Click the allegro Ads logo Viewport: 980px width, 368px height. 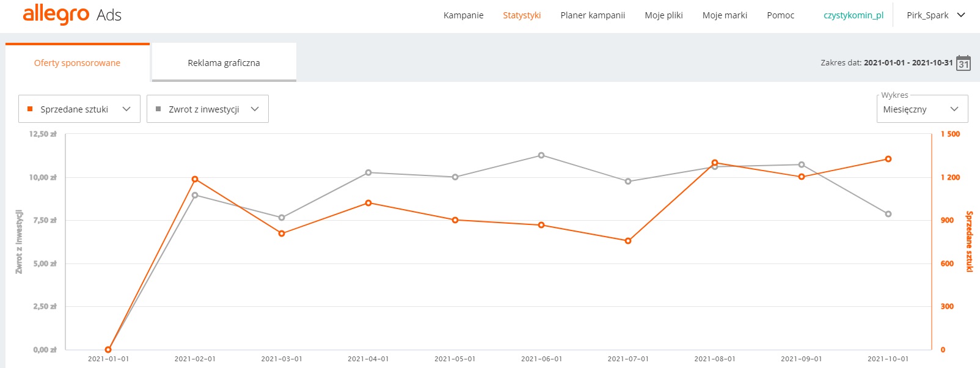[72, 14]
